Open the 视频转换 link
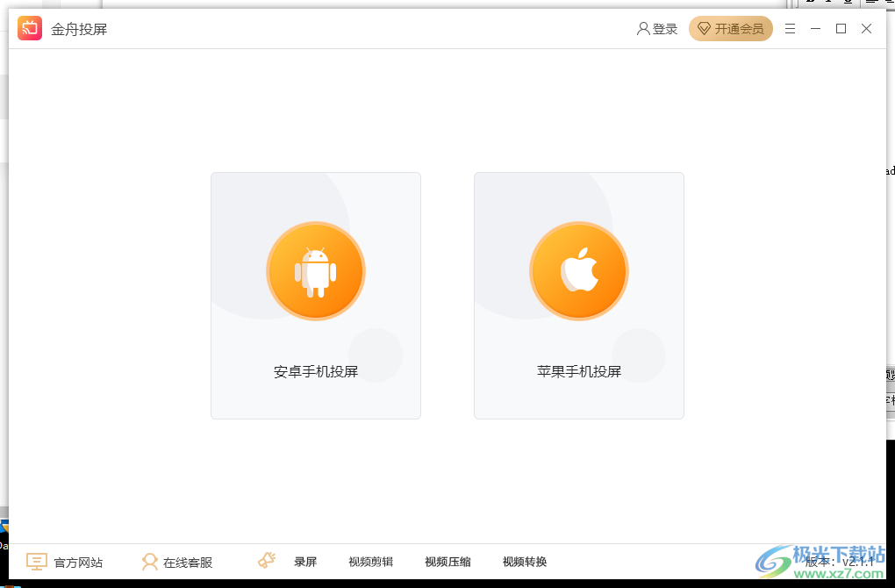Viewport: 895px width, 588px height. (525, 562)
